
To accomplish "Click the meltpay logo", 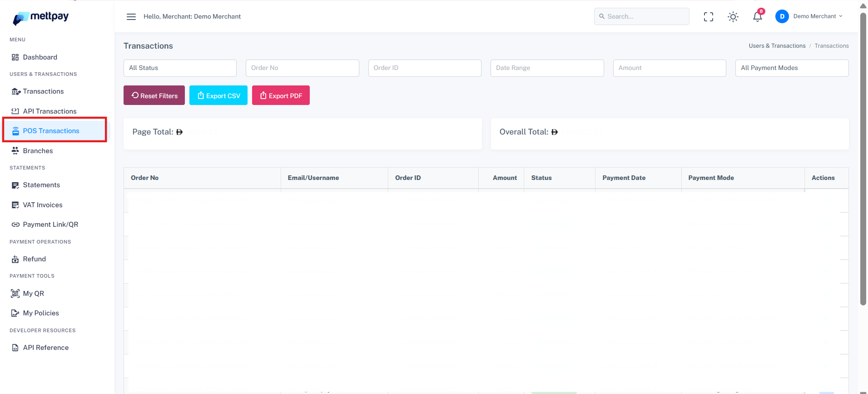I will point(40,17).
